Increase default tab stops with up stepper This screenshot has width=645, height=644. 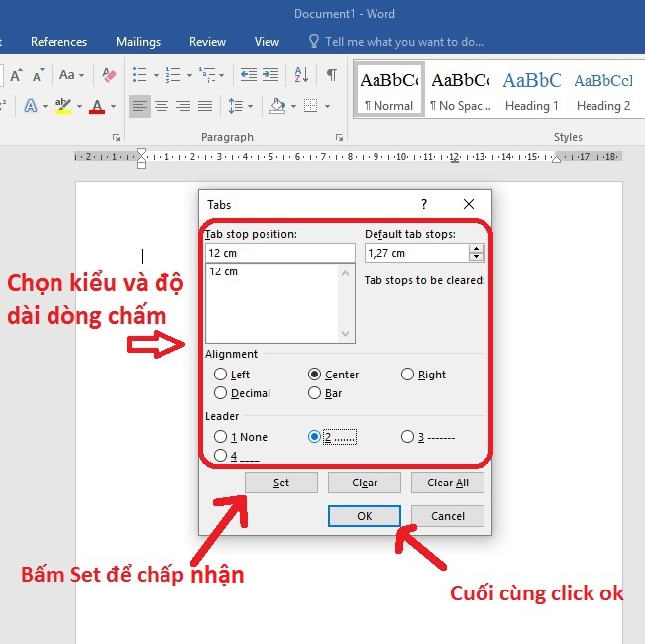point(476,249)
